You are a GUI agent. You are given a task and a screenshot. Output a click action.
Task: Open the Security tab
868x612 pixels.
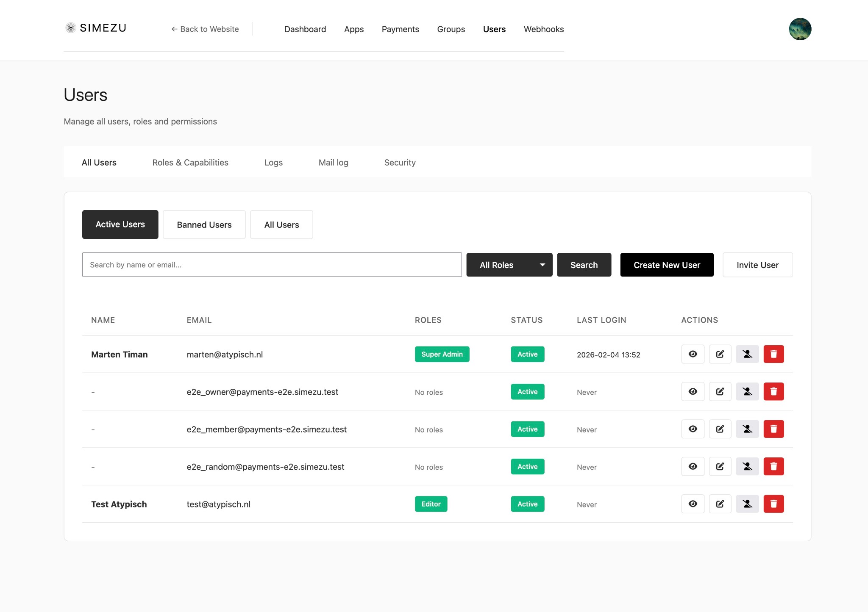click(400, 163)
